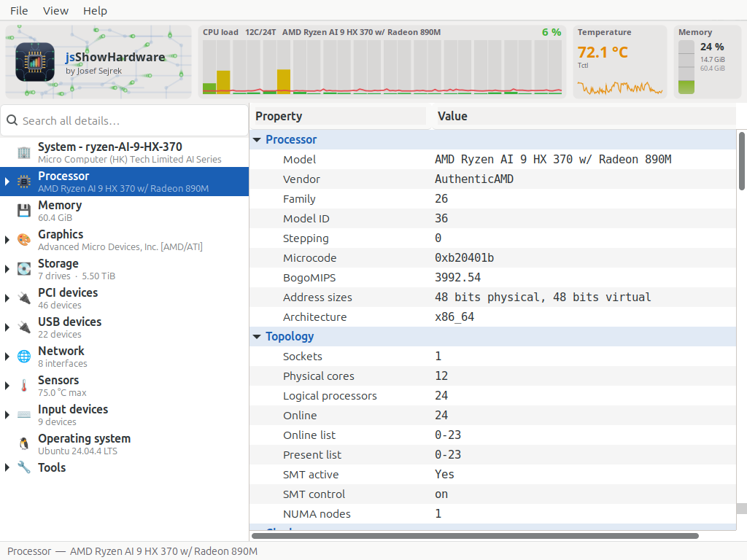Focus the Search all details field
The image size is (747, 560).
[x=125, y=120]
